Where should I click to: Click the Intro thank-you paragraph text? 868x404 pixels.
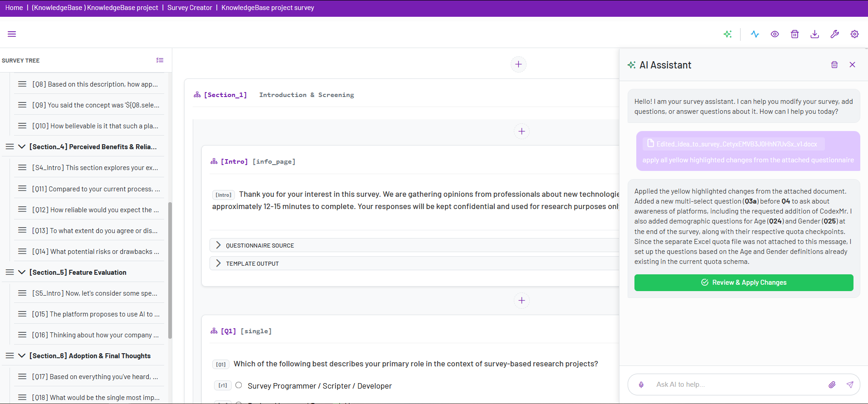(416, 200)
